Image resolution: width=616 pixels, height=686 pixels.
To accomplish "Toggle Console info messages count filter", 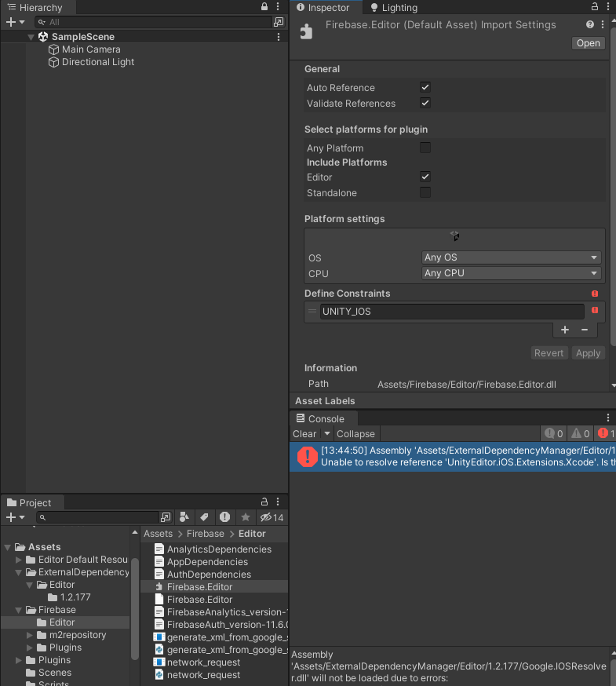I will (x=554, y=433).
